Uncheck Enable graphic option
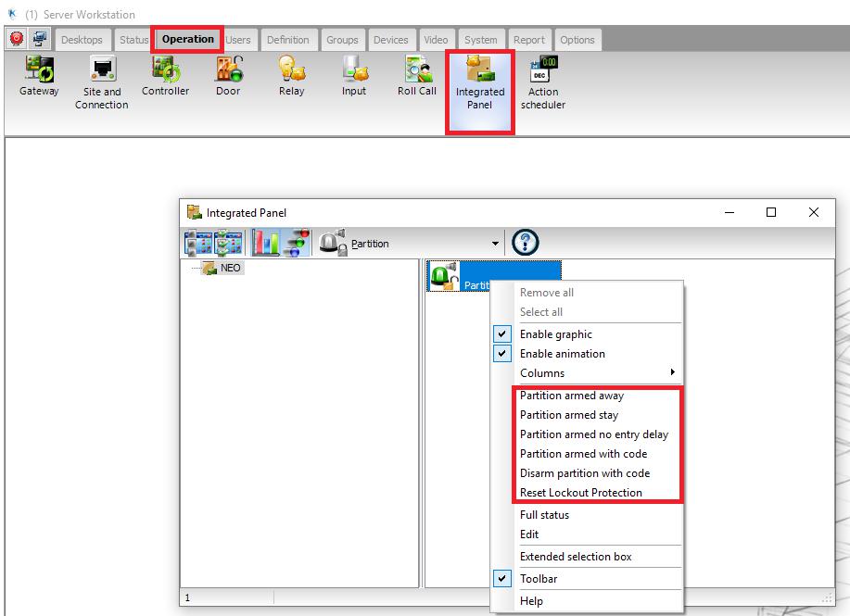850x616 pixels. (x=555, y=334)
